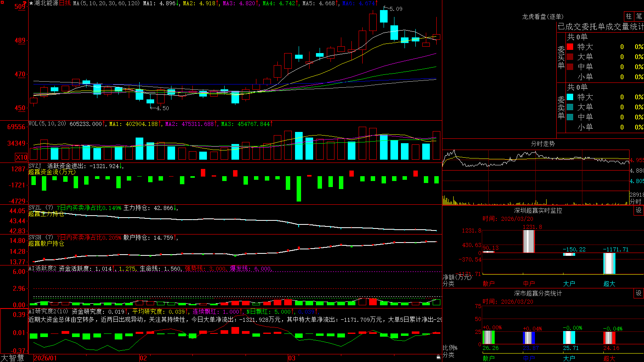This screenshot has width=644, height=362.
Task: Click the 深圳超赢实时监控 panel title
Action: tap(538, 210)
